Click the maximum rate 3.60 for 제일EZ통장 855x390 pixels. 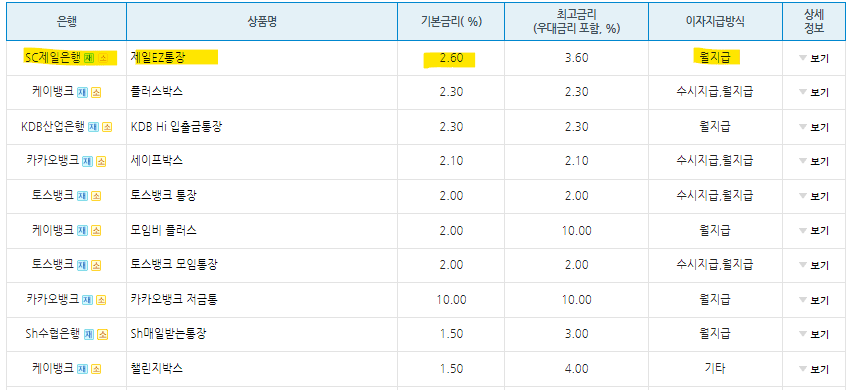coord(576,58)
